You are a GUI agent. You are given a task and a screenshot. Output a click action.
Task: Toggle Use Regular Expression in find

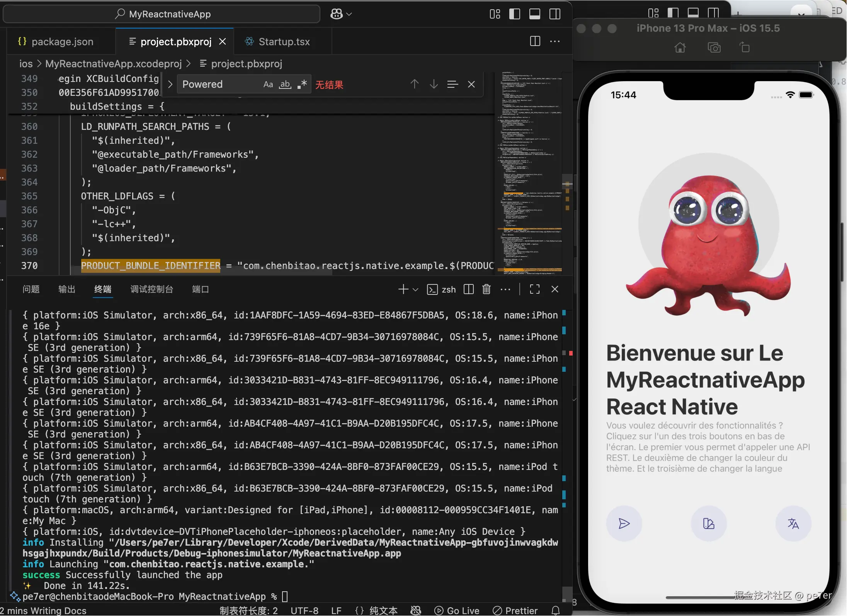pyautogui.click(x=302, y=85)
